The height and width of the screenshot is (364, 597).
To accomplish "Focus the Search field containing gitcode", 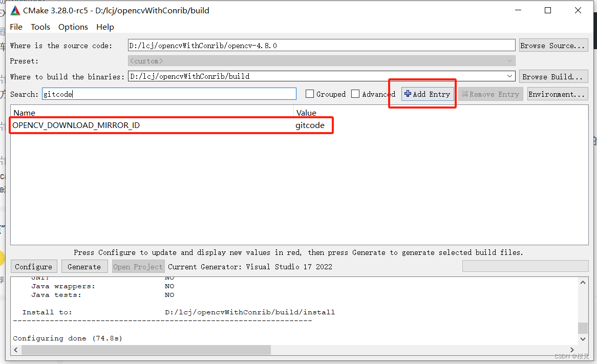I will 169,94.
